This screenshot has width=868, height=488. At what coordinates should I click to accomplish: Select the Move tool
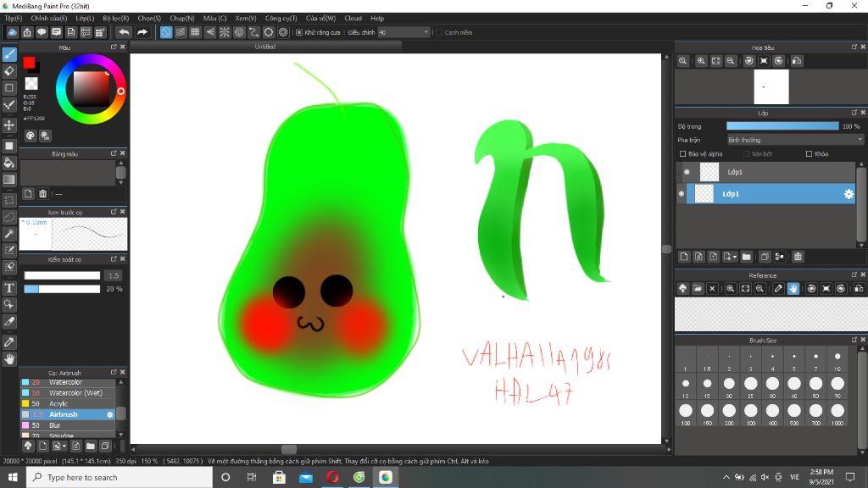(x=9, y=125)
